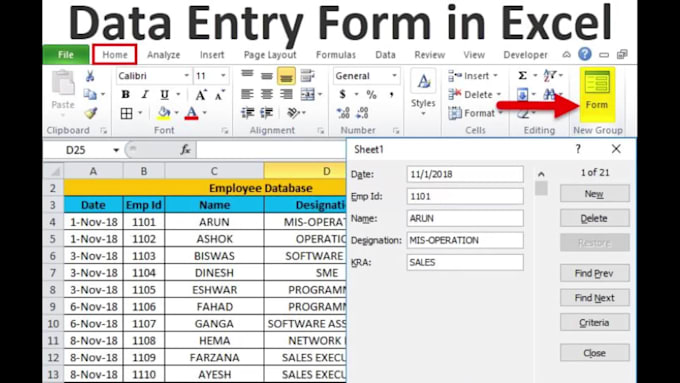The image size is (680, 383).
Task: Apply Percent Style format
Action: [371, 95]
